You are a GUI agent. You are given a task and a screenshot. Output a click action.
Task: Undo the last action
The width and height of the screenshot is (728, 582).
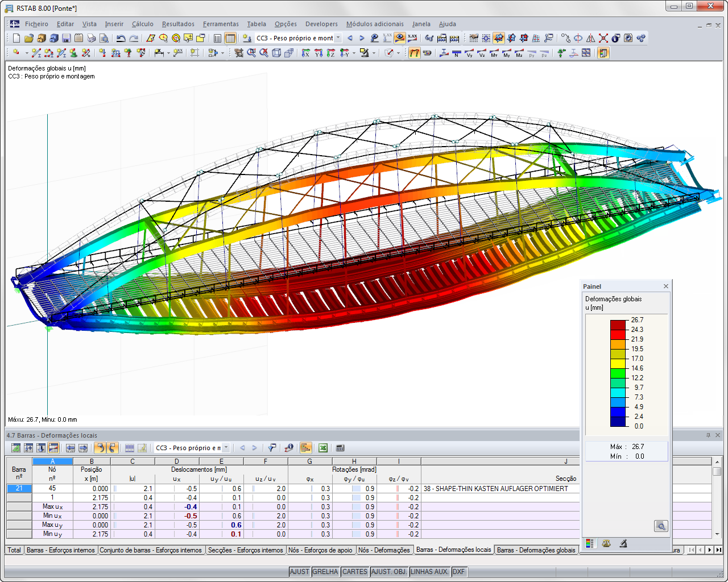(x=121, y=38)
